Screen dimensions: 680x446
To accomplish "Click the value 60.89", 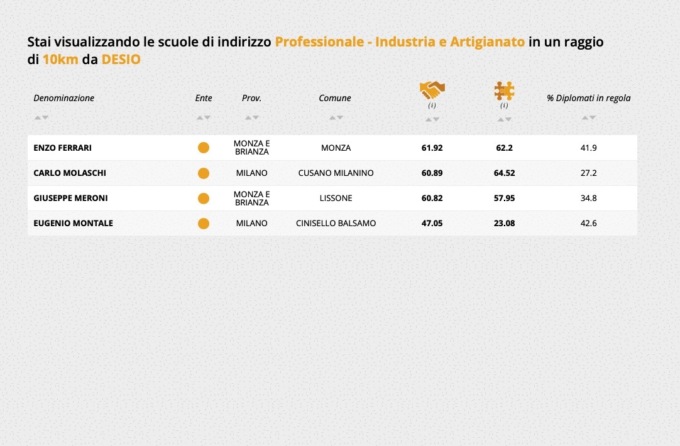I will [x=432, y=173].
